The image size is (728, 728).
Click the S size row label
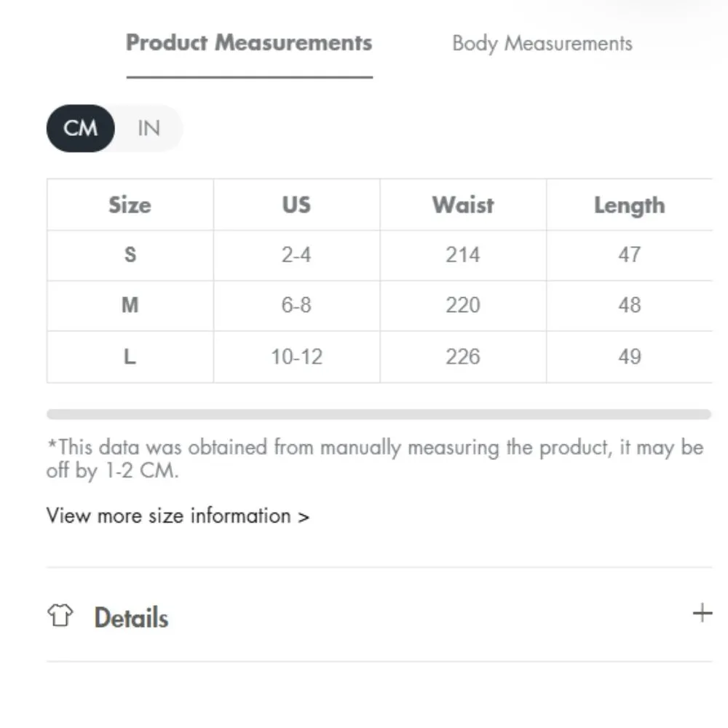(130, 255)
